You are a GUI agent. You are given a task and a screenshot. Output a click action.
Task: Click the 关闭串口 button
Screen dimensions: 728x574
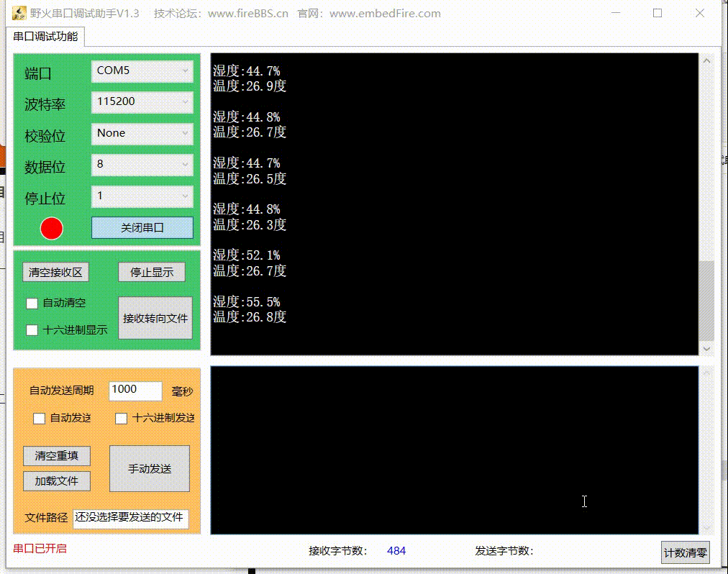pos(142,227)
